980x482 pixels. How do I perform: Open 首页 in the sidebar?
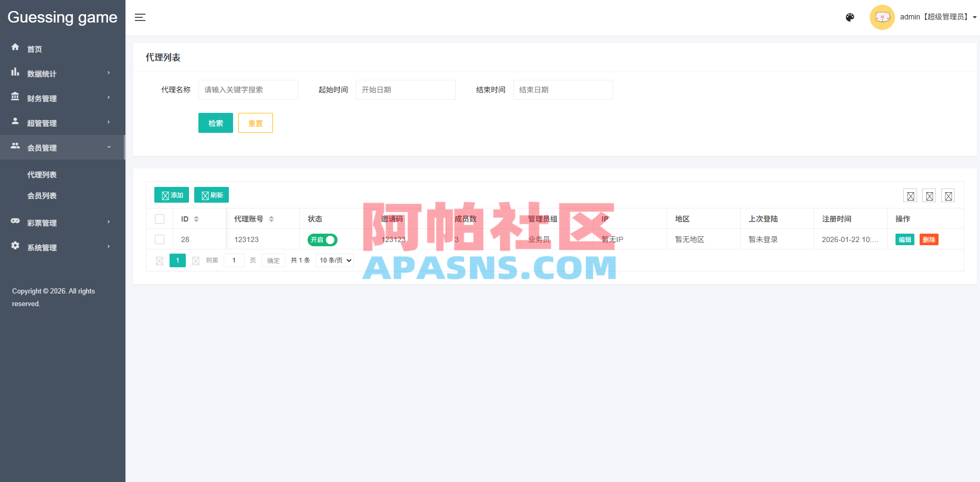click(35, 49)
